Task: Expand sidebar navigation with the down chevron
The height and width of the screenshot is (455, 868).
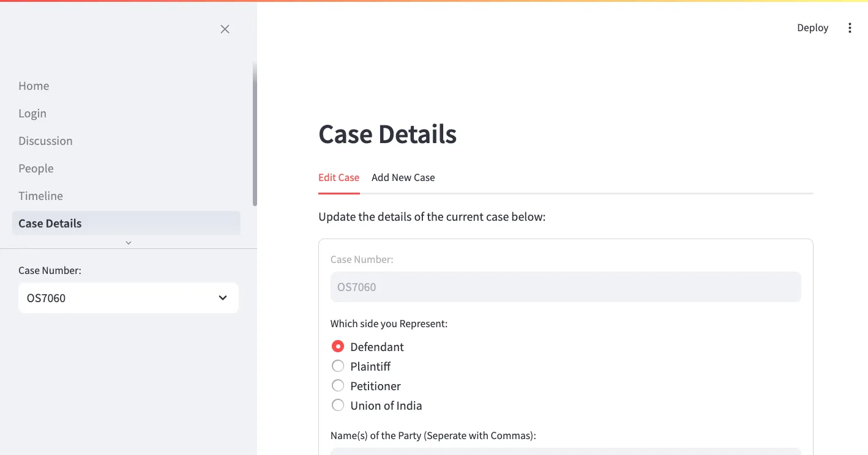Action: [x=129, y=243]
